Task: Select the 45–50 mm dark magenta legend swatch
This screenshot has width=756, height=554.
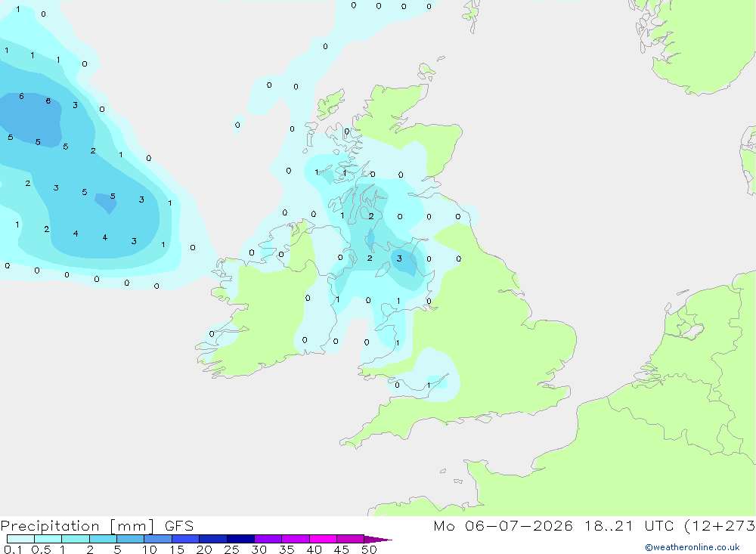Action: coord(351,539)
